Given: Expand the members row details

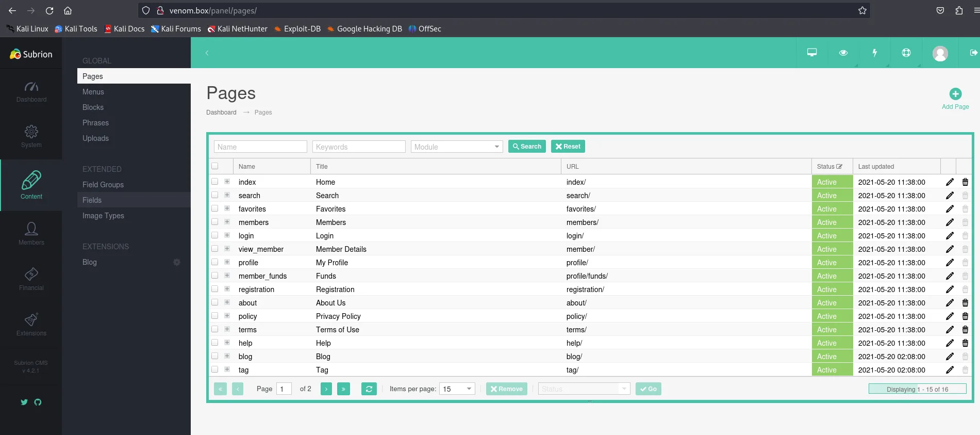Looking at the screenshot, I should pos(227,222).
